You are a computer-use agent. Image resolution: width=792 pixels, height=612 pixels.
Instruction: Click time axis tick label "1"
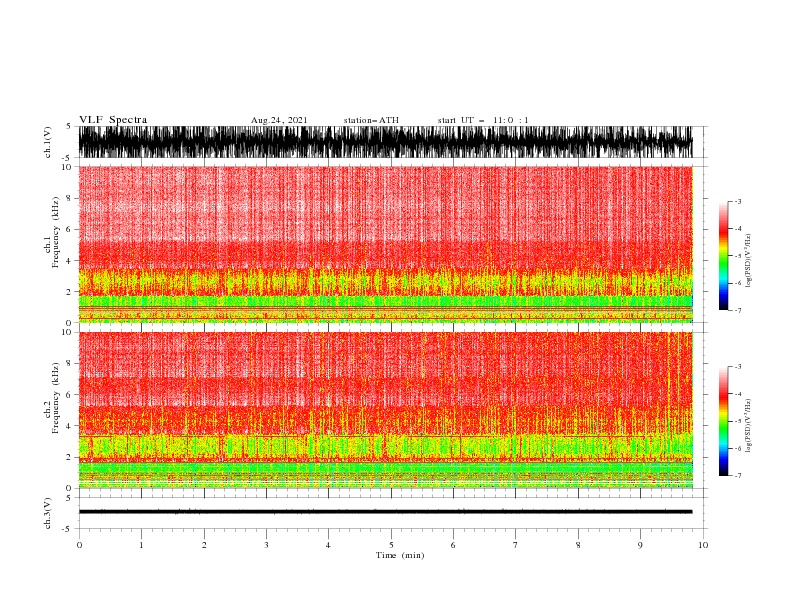(x=141, y=545)
